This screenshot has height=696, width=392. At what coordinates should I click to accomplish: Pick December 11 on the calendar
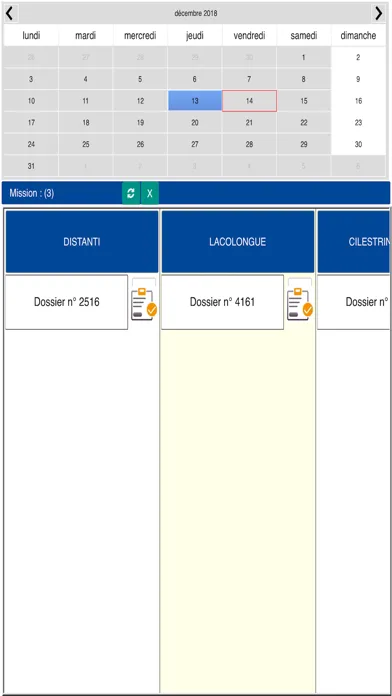86,101
